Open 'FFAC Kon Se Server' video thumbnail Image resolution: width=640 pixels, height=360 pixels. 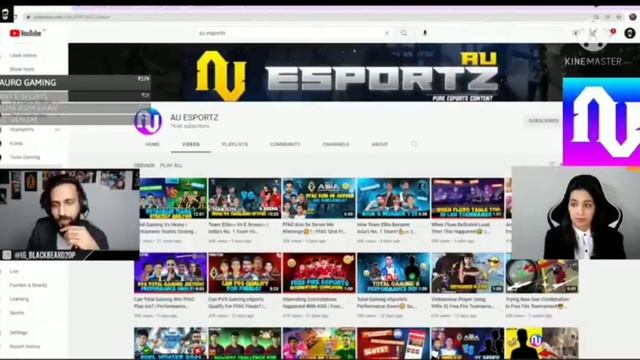point(319,198)
